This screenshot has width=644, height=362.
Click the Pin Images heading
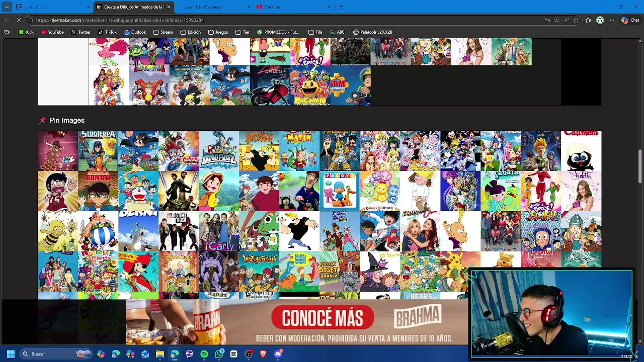coord(67,120)
